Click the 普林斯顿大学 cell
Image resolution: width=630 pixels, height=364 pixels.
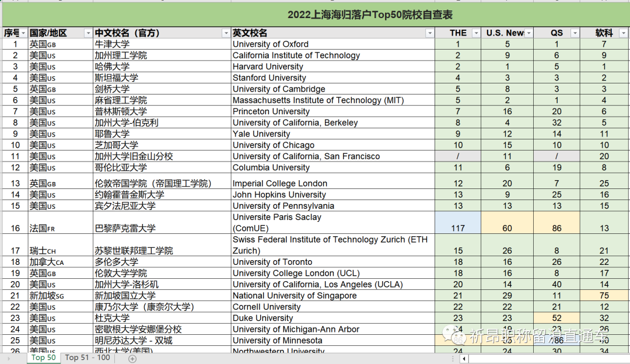pyautogui.click(x=162, y=111)
